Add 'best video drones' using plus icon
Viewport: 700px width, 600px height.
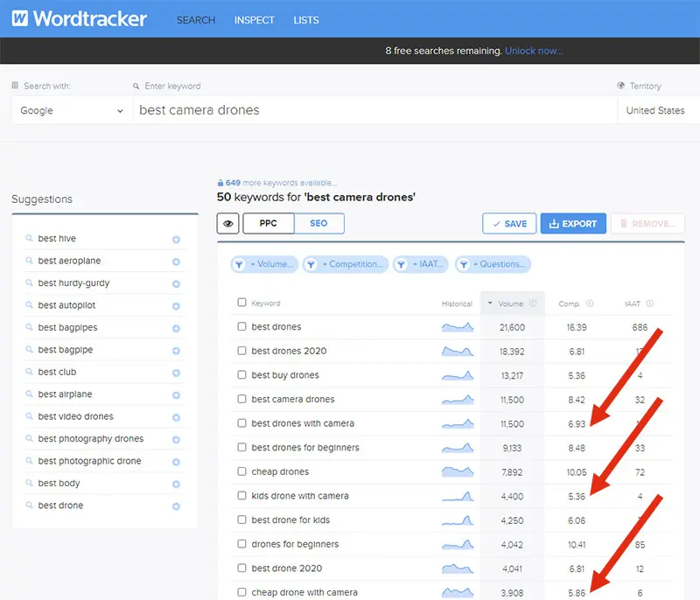pyautogui.click(x=177, y=417)
